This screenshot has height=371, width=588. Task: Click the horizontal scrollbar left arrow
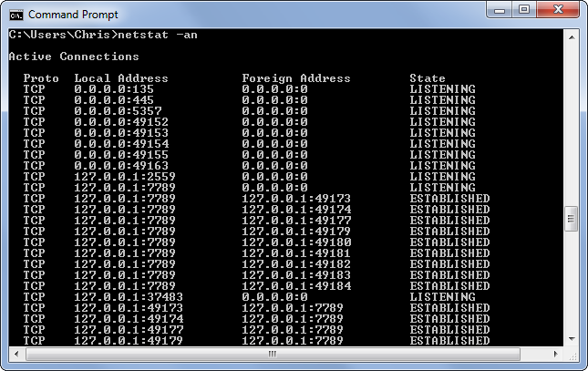tap(15, 354)
